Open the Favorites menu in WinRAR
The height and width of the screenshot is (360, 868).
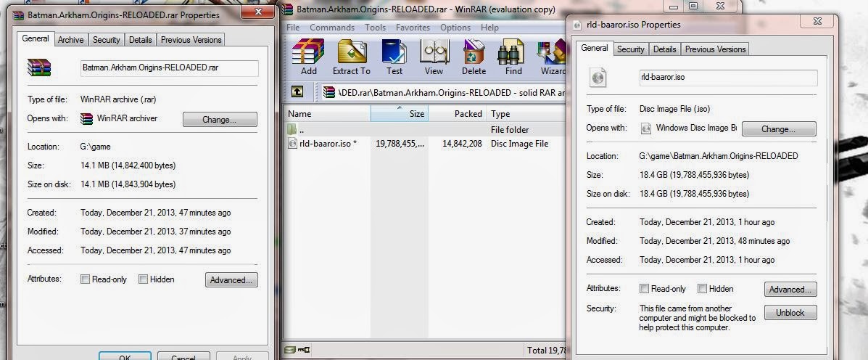(x=413, y=27)
